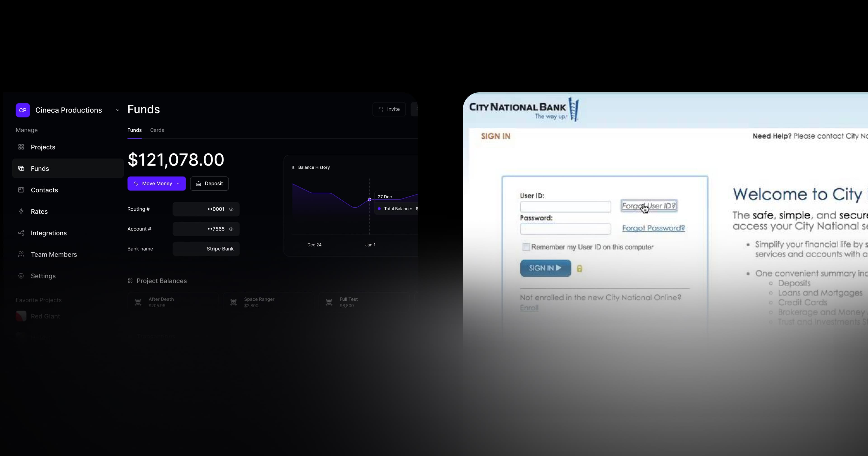This screenshot has width=868, height=456.
Task: Click the Dec 24 axis label
Action: [314, 245]
